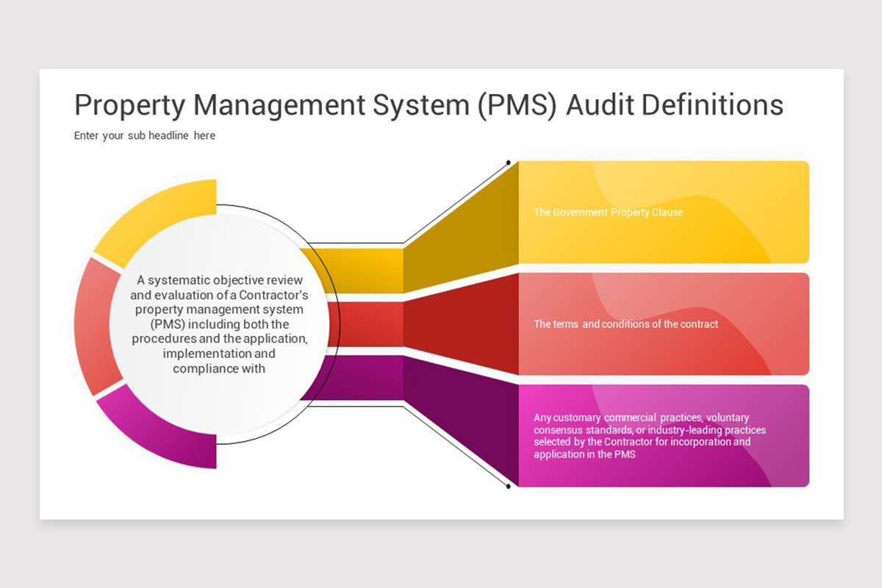Image resolution: width=882 pixels, height=588 pixels.
Task: Select the slide title about PMS Audit Definitions
Action: pyautogui.click(x=429, y=106)
